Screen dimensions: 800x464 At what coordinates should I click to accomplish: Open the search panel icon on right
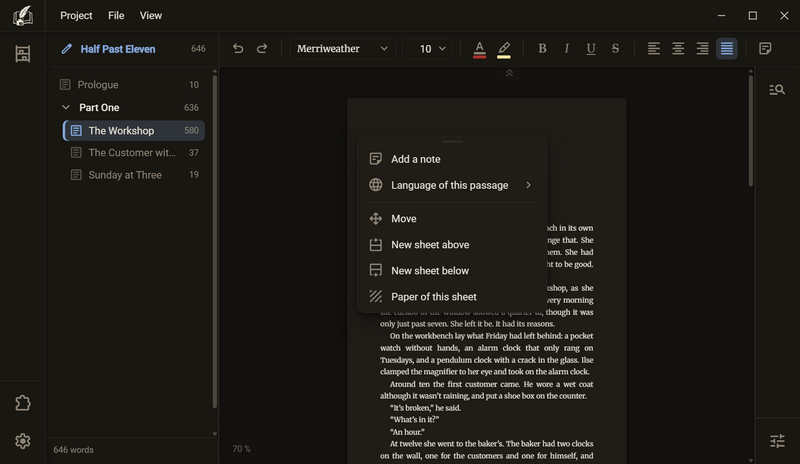pyautogui.click(x=777, y=90)
